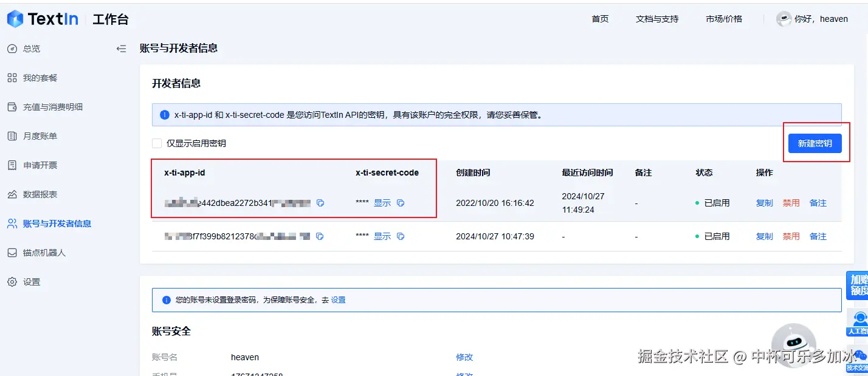Open 市场/价格 in the top navigation
This screenshot has height=376, width=868.
[x=724, y=19]
